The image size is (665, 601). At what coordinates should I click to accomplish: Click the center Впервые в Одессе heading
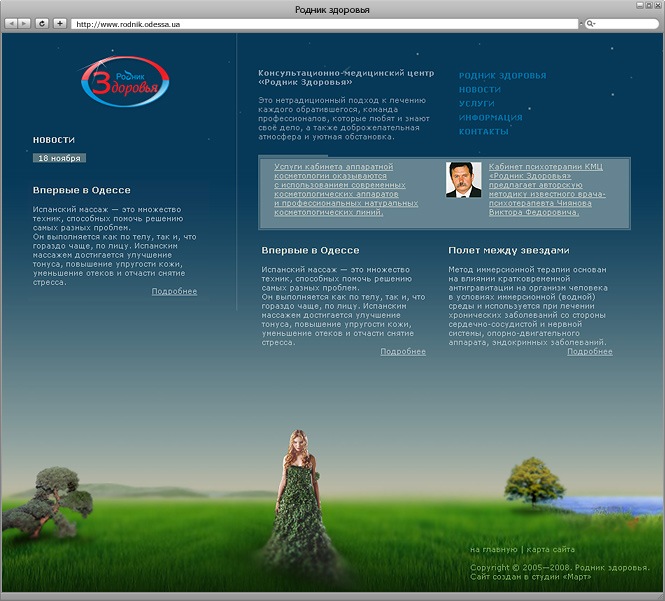310,250
